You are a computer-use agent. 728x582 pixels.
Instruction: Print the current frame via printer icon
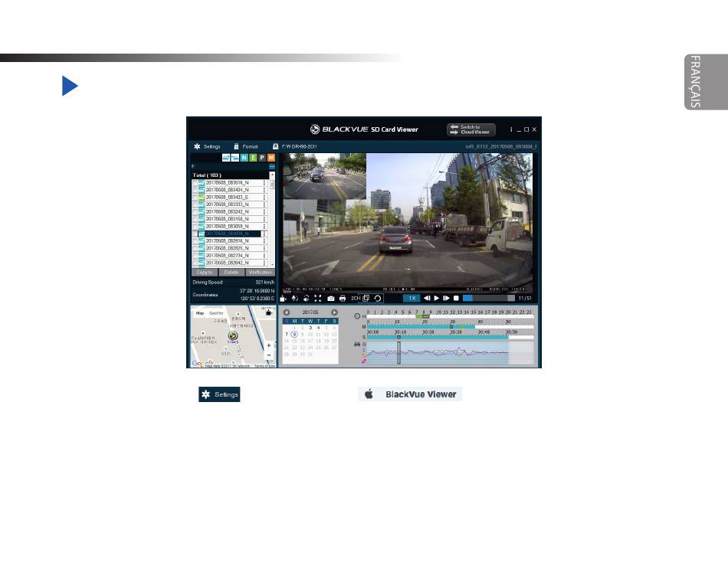343,298
